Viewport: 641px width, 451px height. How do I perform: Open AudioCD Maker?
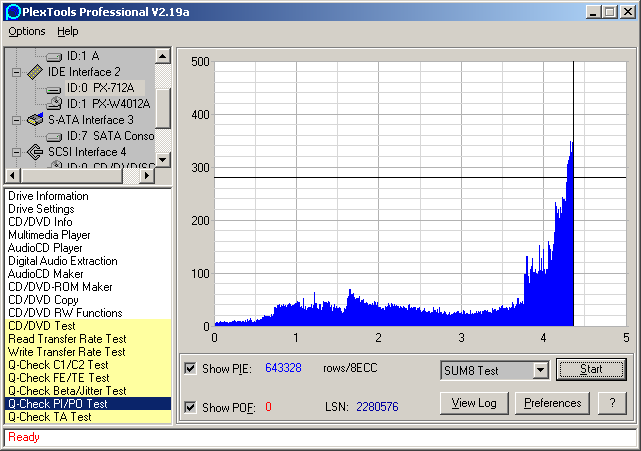coord(88,274)
